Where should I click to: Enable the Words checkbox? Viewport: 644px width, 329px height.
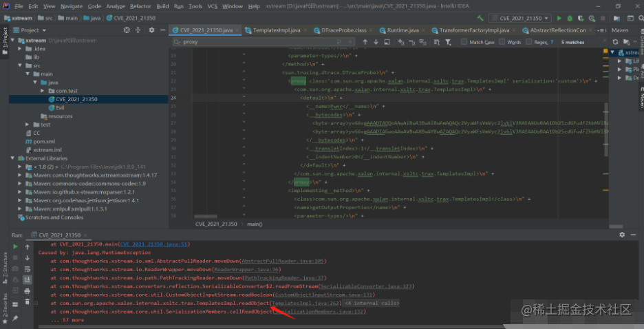(x=502, y=42)
